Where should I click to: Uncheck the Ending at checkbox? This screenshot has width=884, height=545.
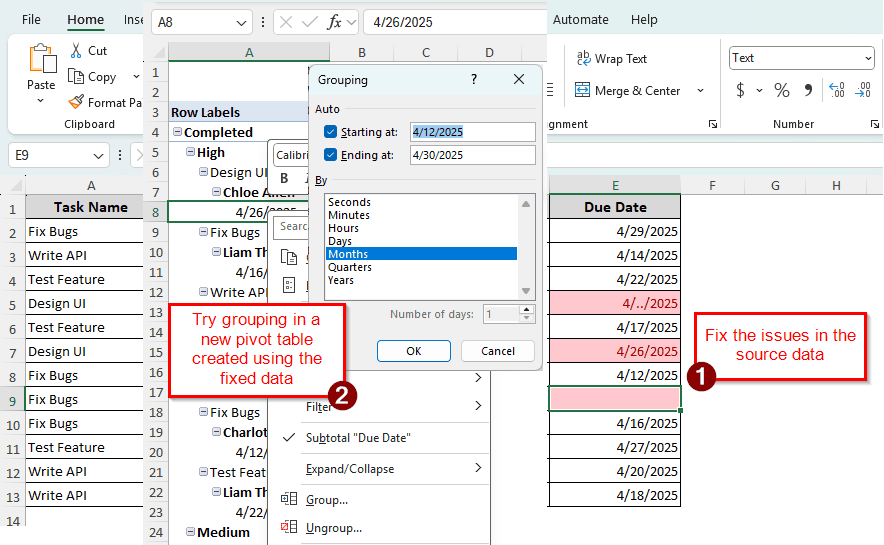(x=331, y=155)
